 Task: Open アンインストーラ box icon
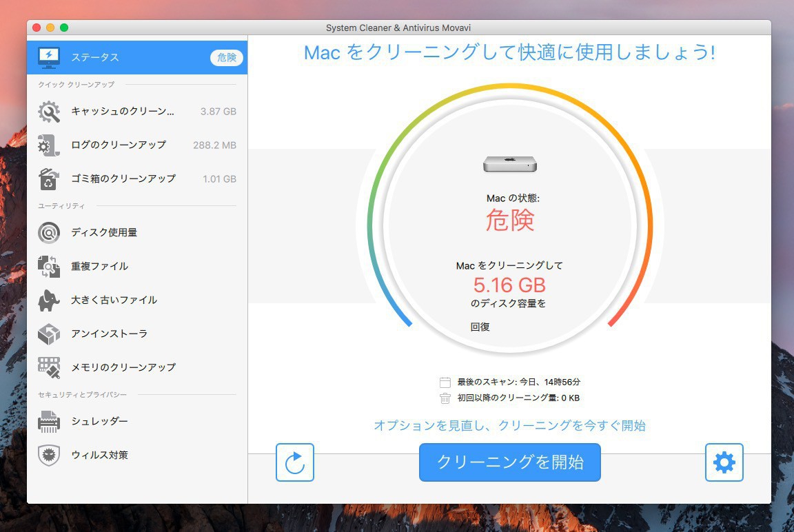[49, 334]
